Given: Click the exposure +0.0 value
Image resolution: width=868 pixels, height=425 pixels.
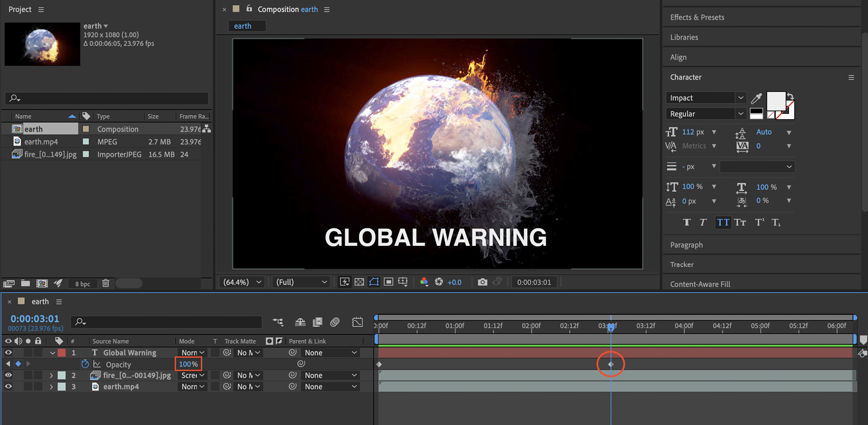Looking at the screenshot, I should pyautogui.click(x=454, y=282).
